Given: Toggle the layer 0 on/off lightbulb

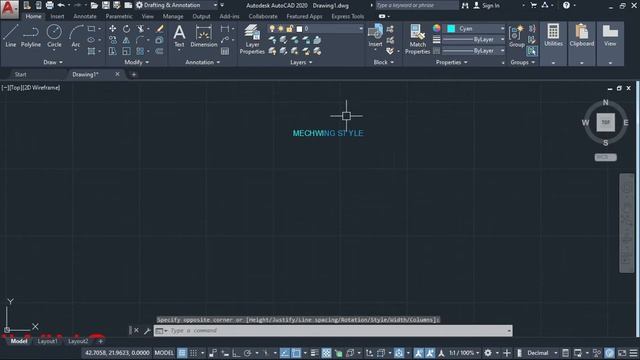Looking at the screenshot, I should point(272,29).
